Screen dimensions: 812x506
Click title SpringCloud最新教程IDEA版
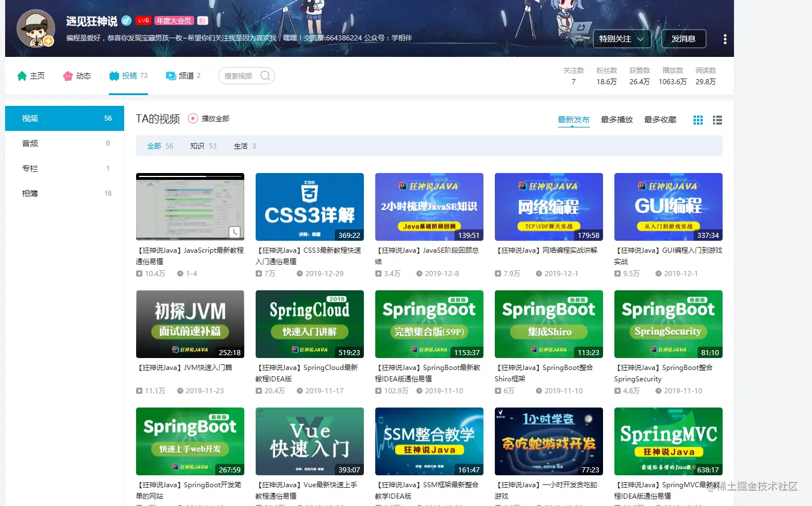click(x=308, y=373)
